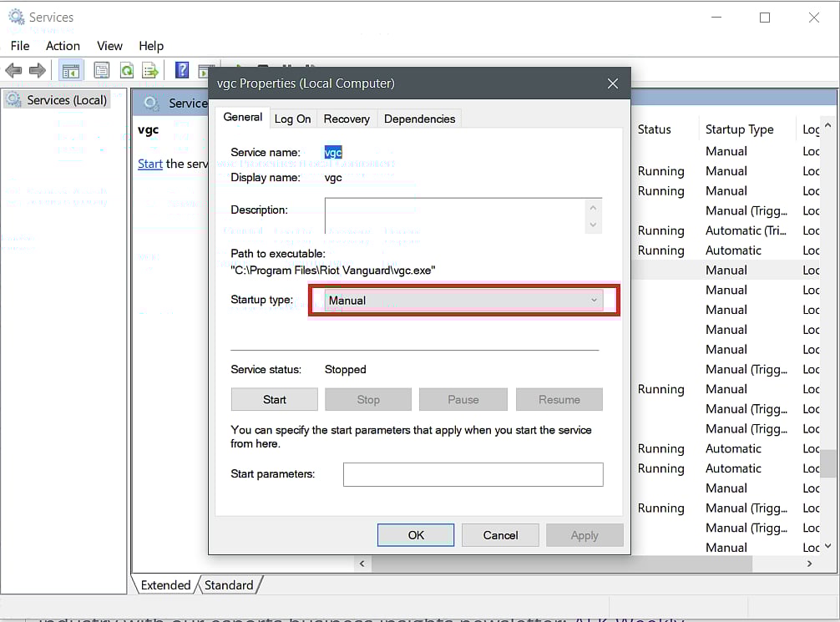Switch to the Recovery tab

click(347, 119)
